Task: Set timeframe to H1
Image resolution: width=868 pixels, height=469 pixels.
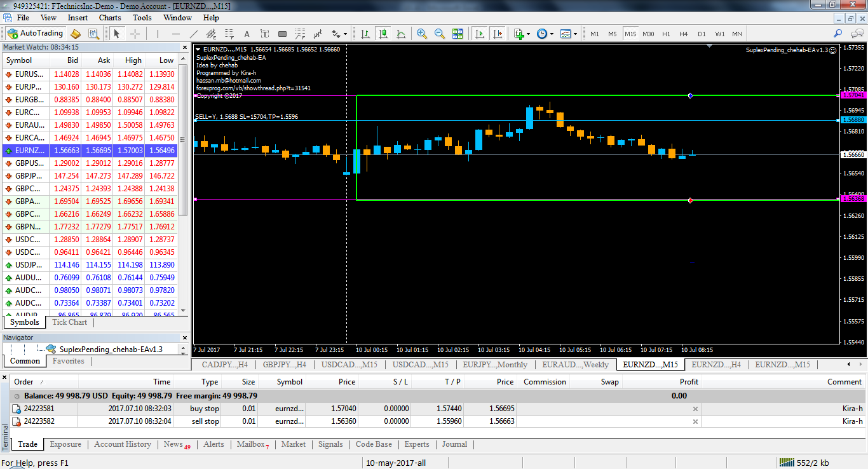Action: (665, 34)
